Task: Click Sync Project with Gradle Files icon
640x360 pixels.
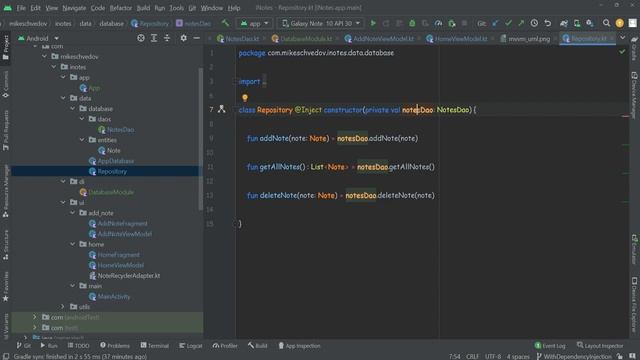Action: pos(564,23)
